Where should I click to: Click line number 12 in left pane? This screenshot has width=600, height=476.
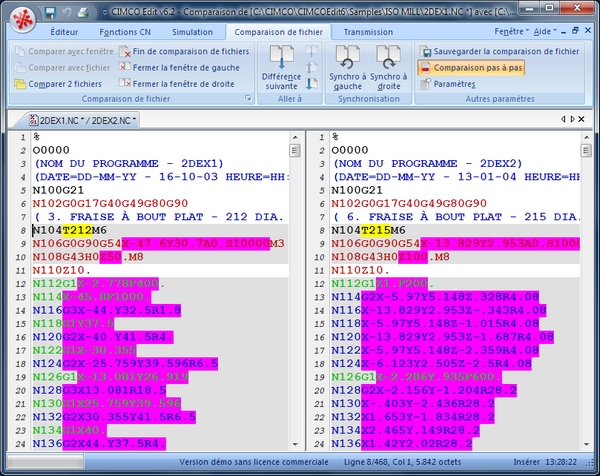tap(21, 284)
